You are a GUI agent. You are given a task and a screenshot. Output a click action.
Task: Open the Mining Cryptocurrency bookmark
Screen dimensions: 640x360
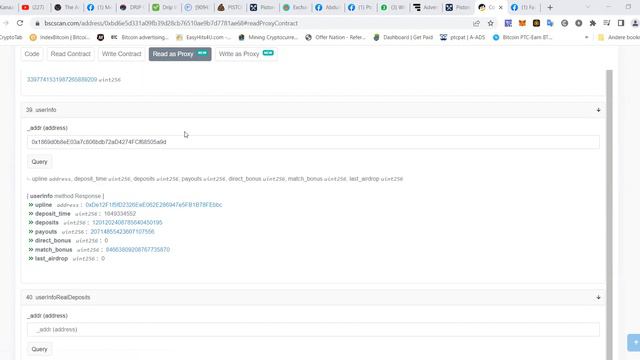click(268, 37)
